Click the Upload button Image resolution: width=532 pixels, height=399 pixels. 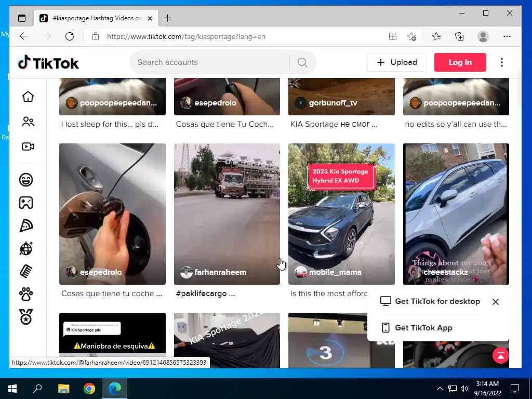(396, 62)
